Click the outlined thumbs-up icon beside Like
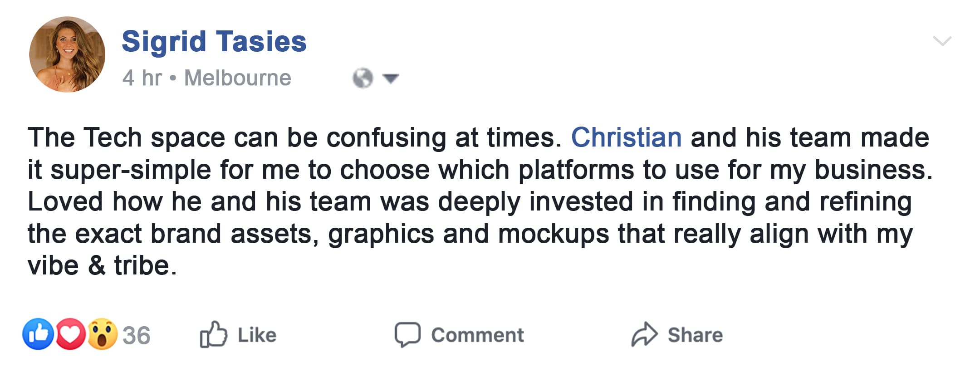 213,335
